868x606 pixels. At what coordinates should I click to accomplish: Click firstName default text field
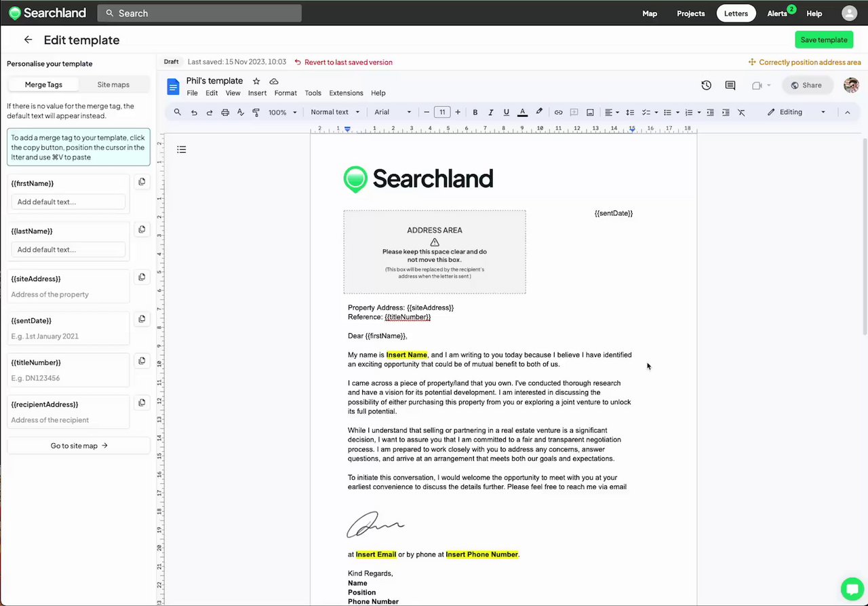(68, 202)
